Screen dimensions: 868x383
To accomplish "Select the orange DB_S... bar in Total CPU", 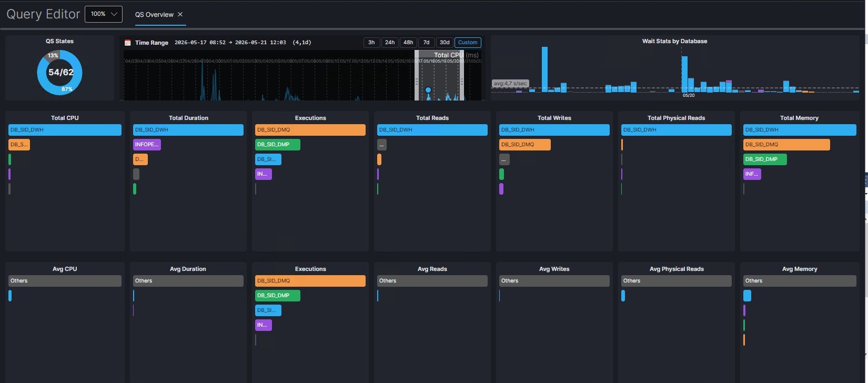I will pyautogui.click(x=19, y=145).
